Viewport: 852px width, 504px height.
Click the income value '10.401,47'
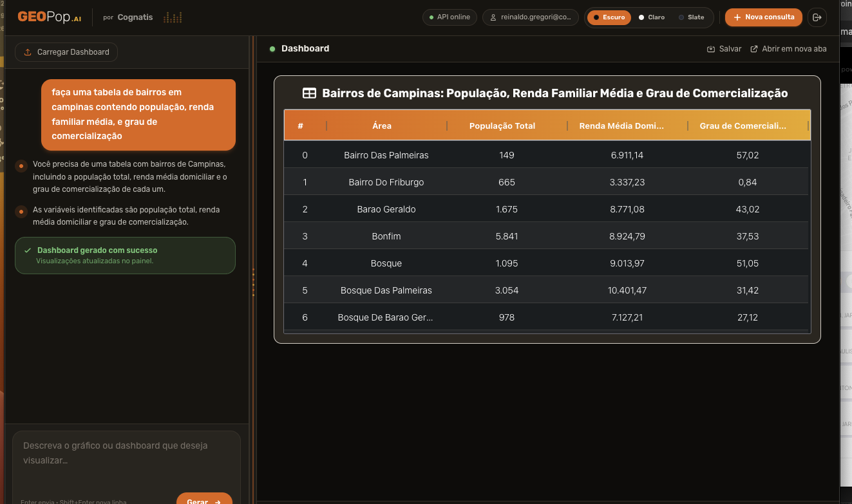coord(627,290)
